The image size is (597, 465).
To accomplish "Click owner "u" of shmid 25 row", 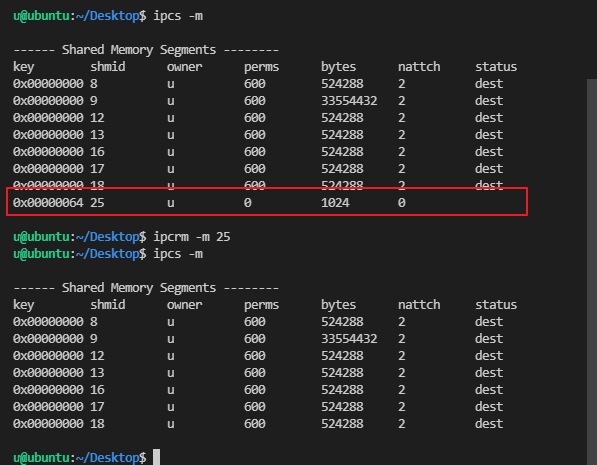I will [x=171, y=203].
